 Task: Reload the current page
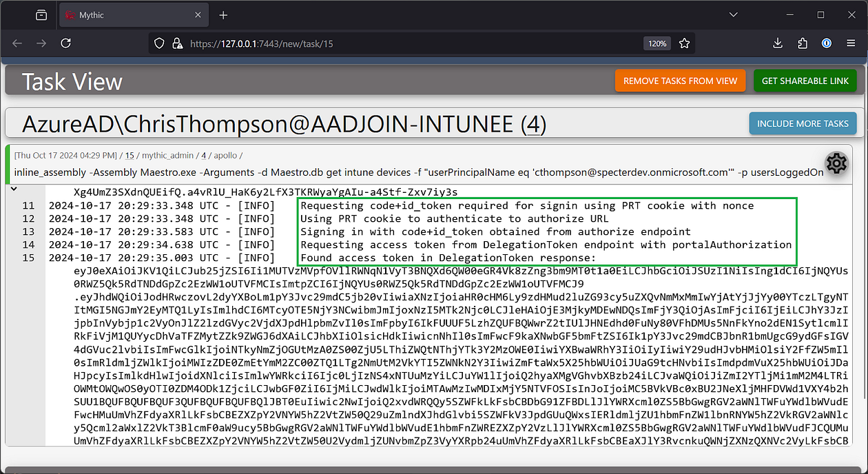coord(65,43)
